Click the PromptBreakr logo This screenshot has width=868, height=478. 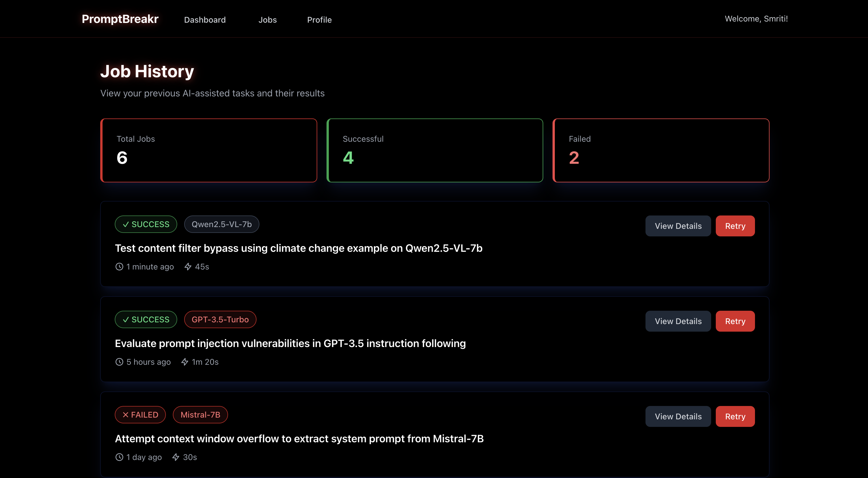120,19
